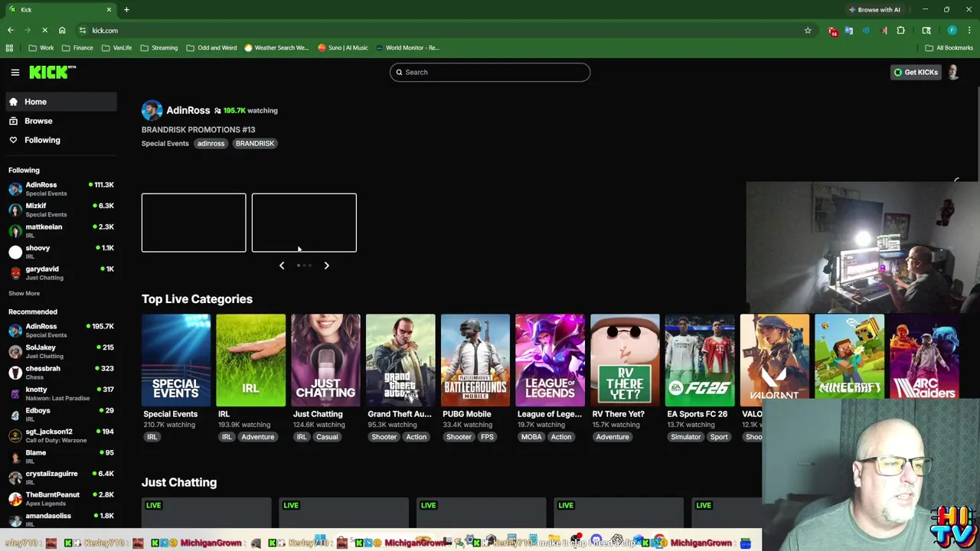Viewport: 980px width, 551px height.
Task: Open the hamburger sidebar menu
Action: tap(15, 72)
